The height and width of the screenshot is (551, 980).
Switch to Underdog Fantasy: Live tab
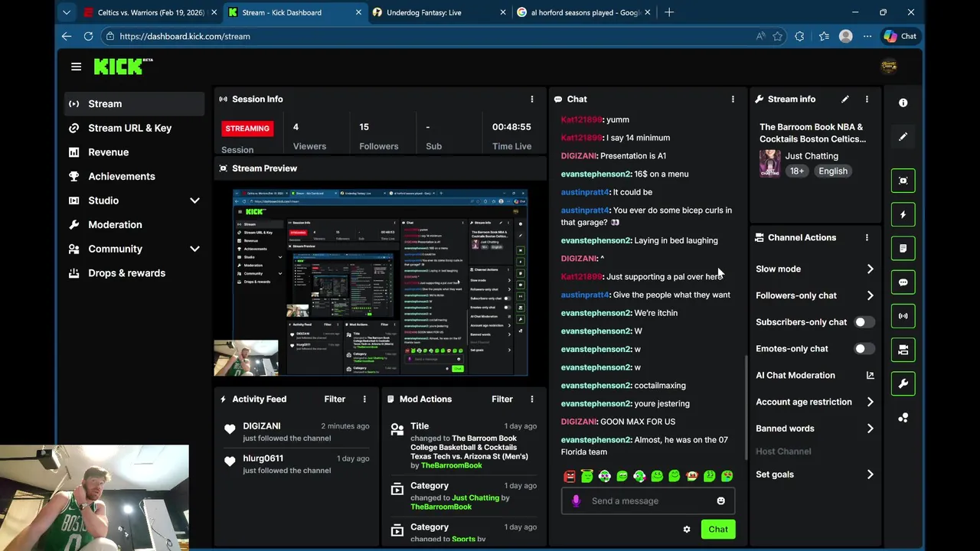(x=438, y=12)
